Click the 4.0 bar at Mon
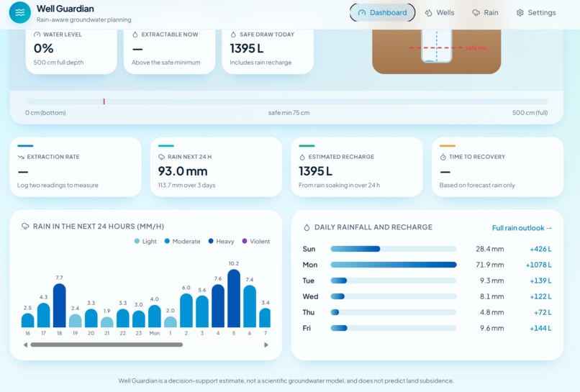This screenshot has width=580, height=392. coord(155,316)
